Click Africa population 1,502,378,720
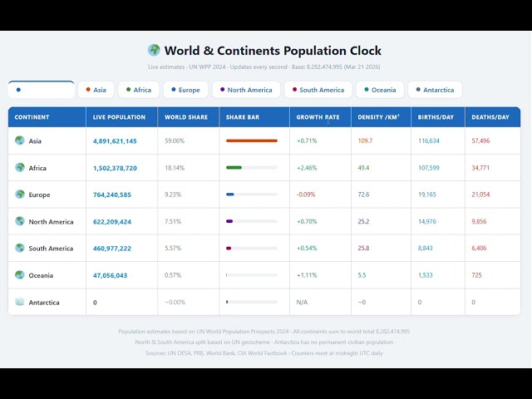 pyautogui.click(x=115, y=168)
